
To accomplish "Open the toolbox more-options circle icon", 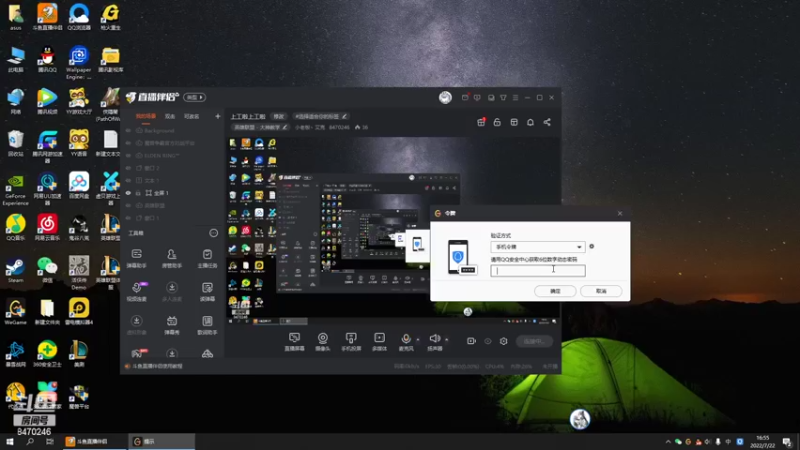I will pos(213,233).
